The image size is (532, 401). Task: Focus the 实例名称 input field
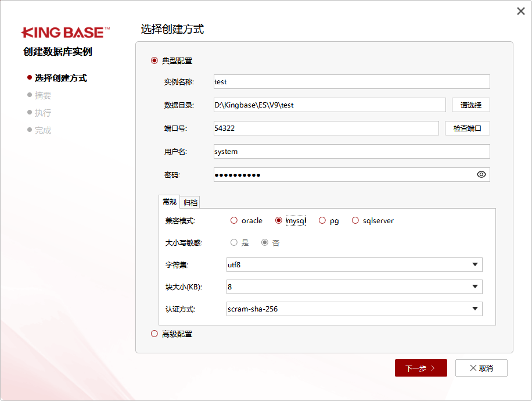click(x=351, y=82)
